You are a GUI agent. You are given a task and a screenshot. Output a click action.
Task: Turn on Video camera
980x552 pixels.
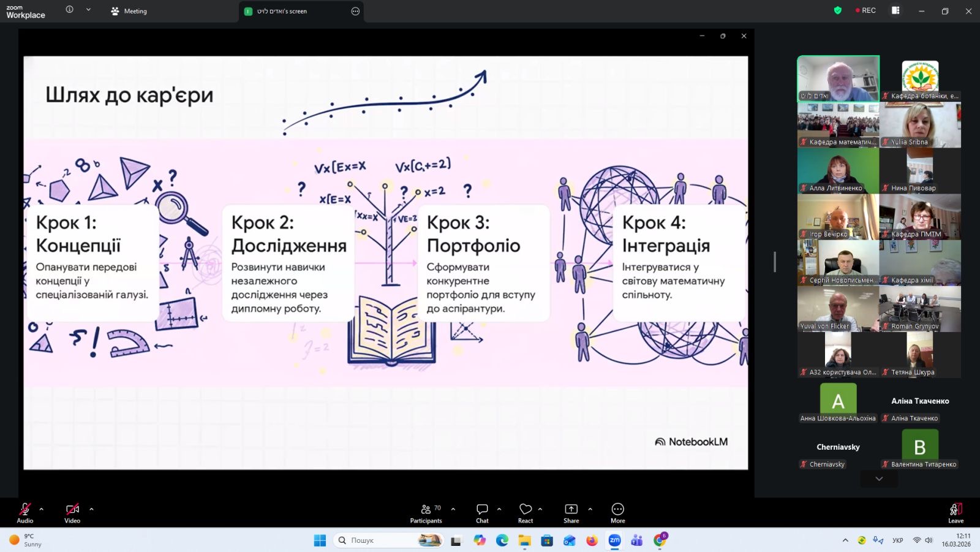coord(72,513)
